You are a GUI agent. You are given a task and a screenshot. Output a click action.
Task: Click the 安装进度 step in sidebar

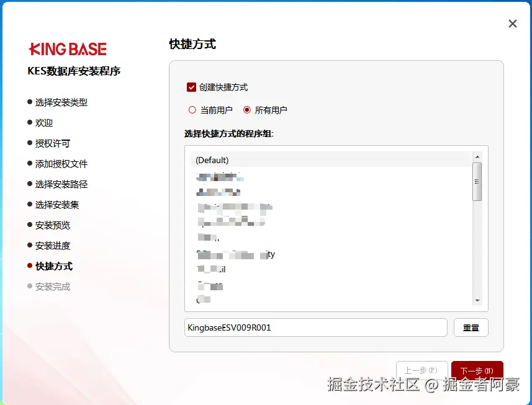(49, 246)
